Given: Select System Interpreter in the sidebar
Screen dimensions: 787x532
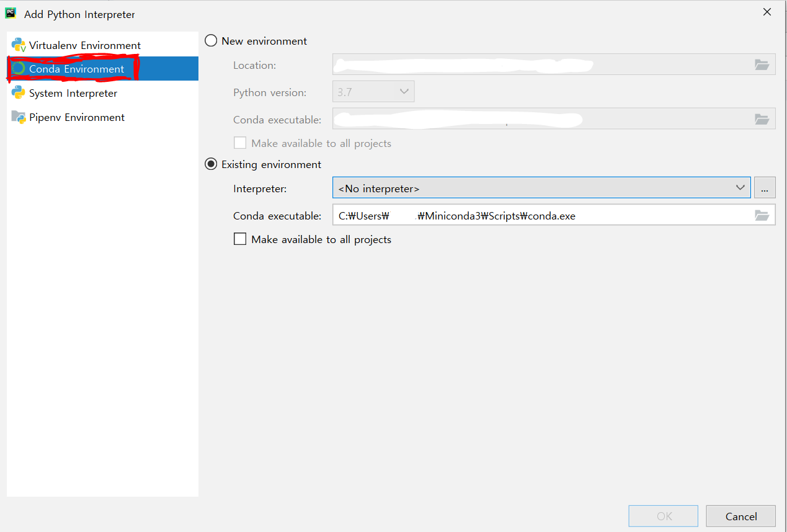Looking at the screenshot, I should pos(102,93).
